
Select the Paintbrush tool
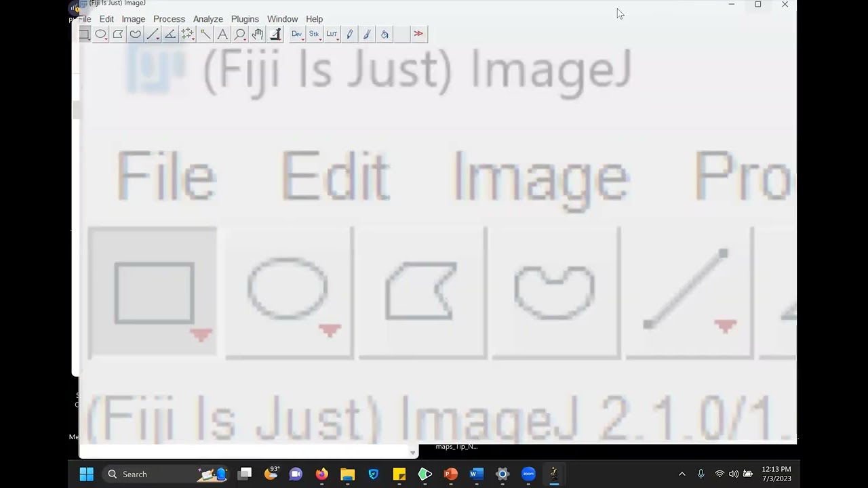tap(367, 34)
